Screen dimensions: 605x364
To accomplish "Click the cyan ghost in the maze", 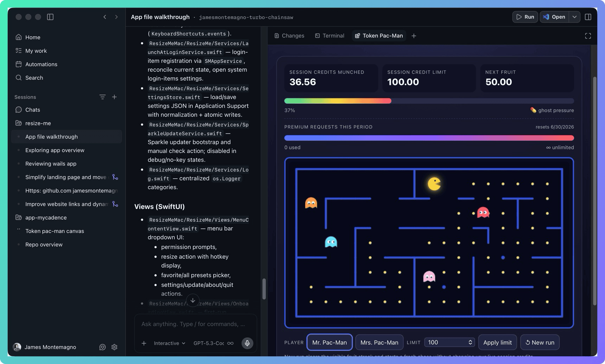I will click(331, 242).
